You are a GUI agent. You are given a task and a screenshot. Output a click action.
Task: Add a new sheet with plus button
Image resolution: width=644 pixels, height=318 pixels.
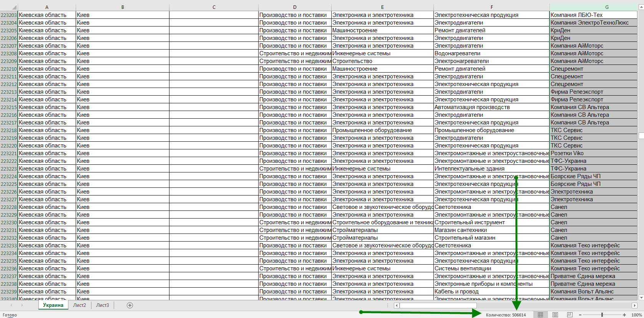click(130, 305)
